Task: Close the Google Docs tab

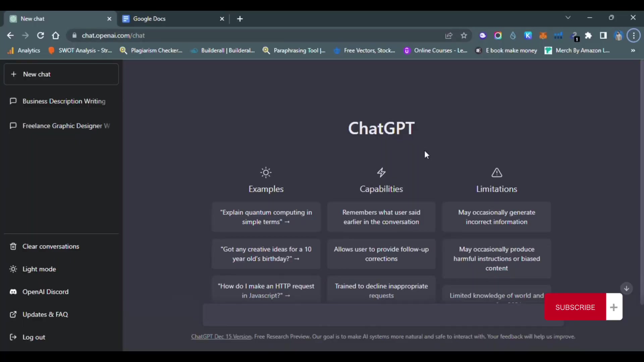Action: point(222,19)
